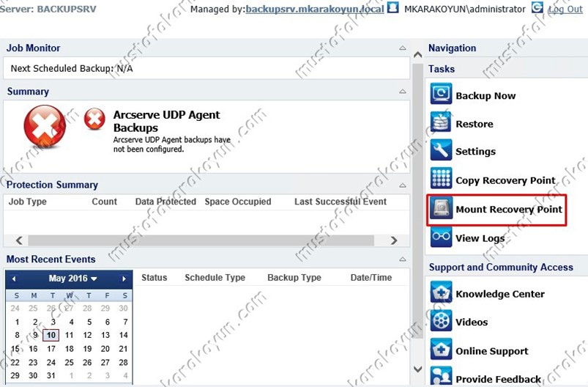Click the Next Scheduled Backup: N/A text

point(72,68)
